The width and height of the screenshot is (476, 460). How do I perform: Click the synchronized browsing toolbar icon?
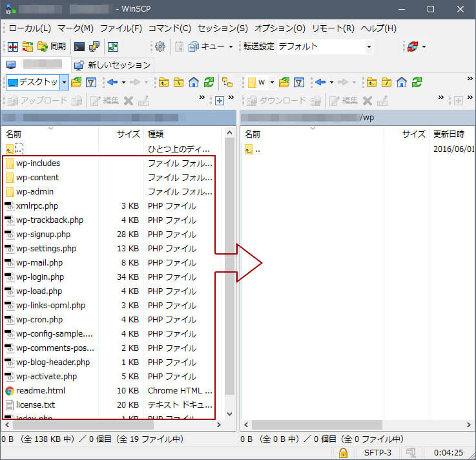[113, 47]
